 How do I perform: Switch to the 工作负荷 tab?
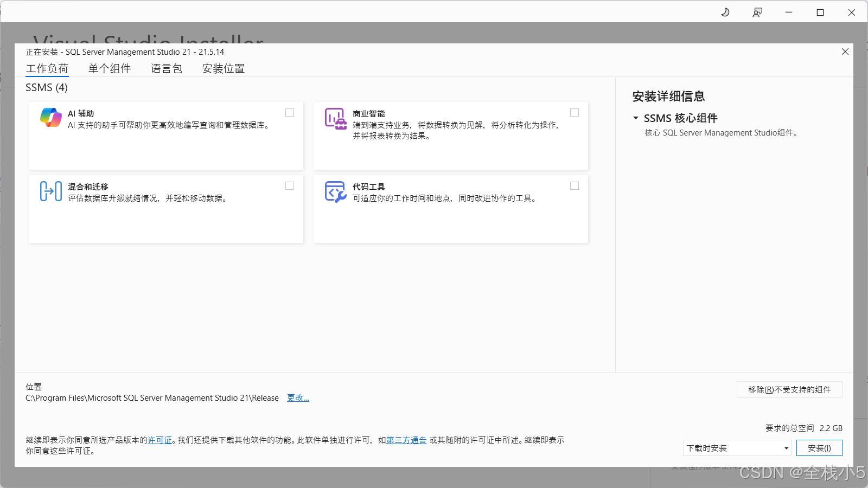[47, 69]
